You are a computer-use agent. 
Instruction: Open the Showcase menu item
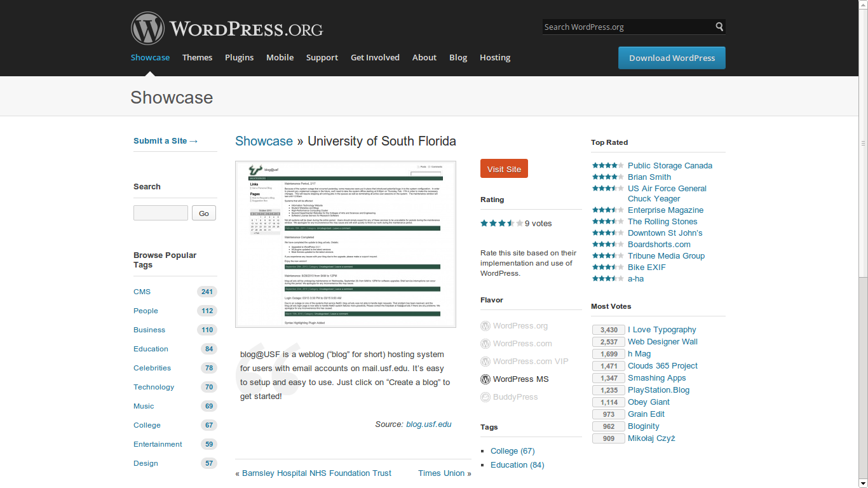tap(150, 57)
